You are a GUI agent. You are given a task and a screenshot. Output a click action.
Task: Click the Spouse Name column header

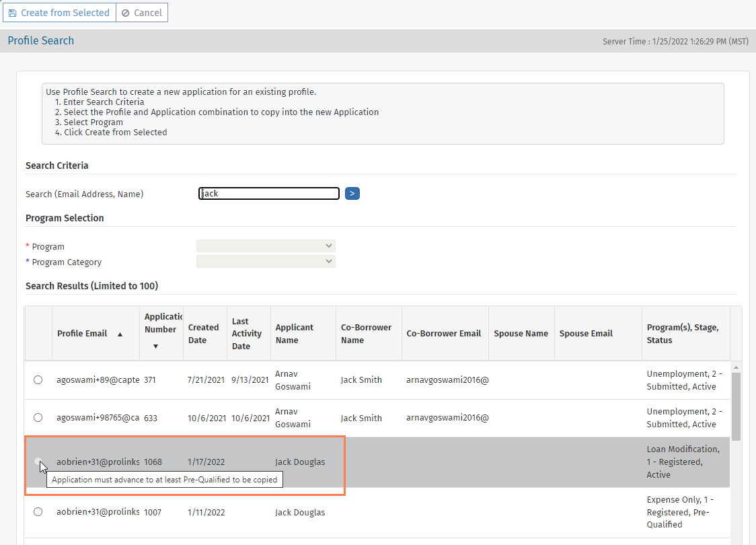521,334
